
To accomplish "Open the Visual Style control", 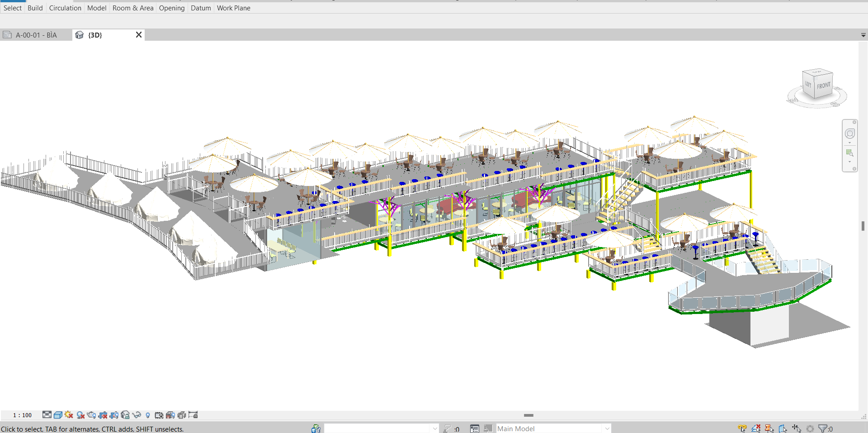I will click(58, 414).
